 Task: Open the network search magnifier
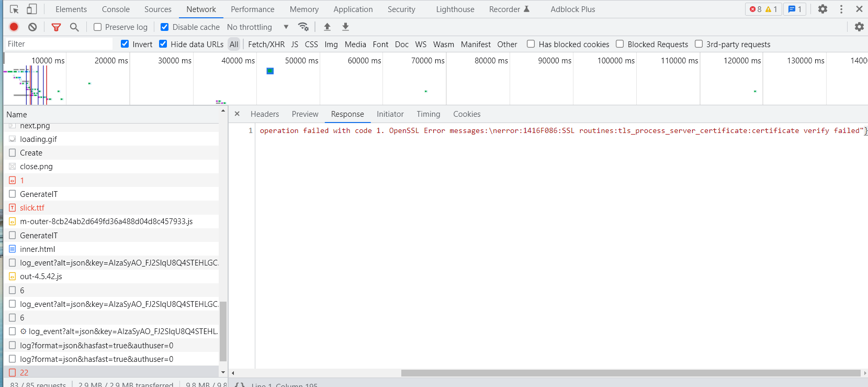pyautogui.click(x=74, y=27)
